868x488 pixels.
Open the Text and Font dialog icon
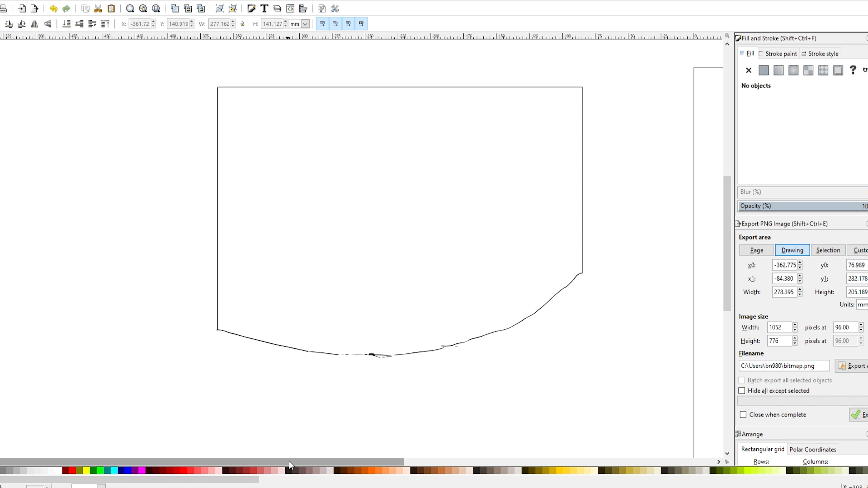(264, 9)
